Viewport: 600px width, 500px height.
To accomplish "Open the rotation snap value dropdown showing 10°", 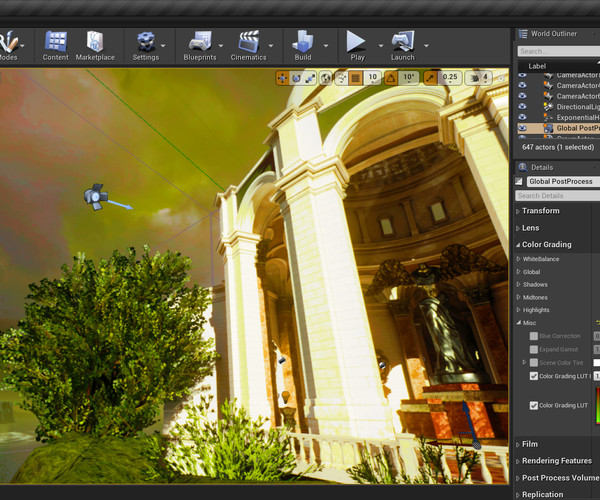I will (409, 78).
